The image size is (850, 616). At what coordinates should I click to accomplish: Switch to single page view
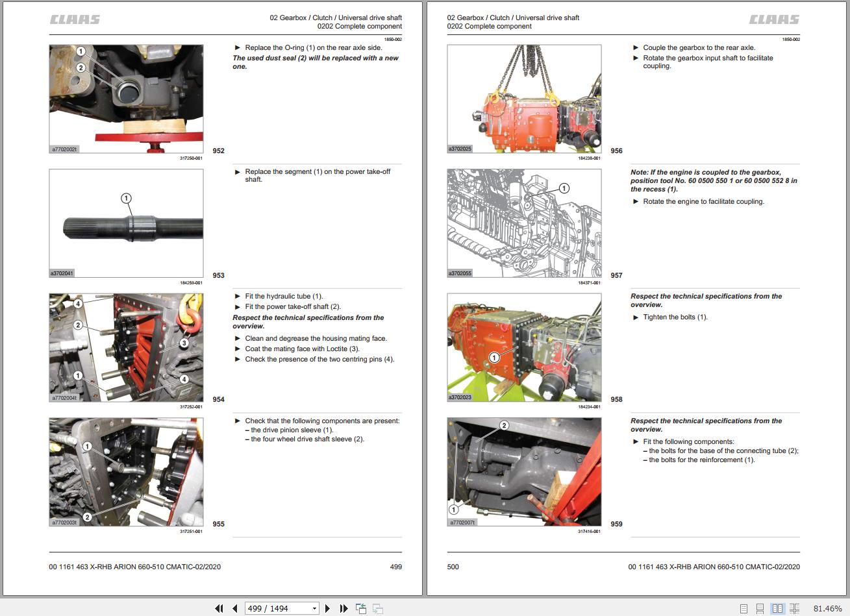[745, 609]
